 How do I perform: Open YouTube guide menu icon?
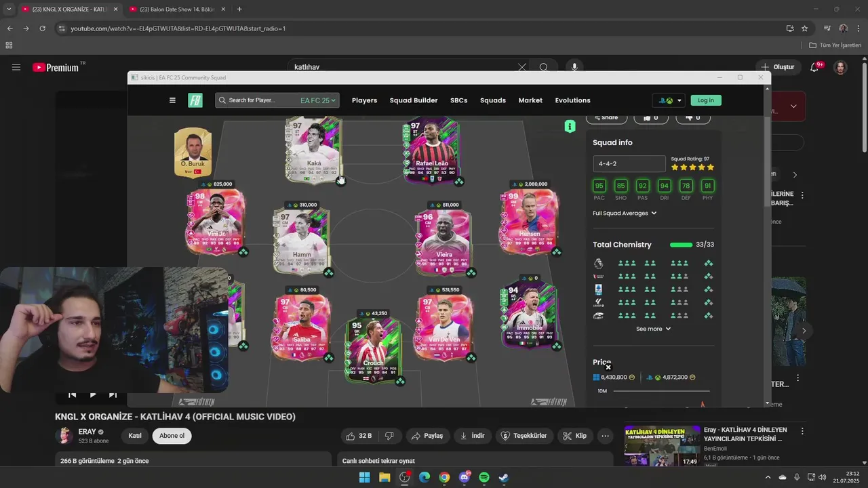coord(16,67)
